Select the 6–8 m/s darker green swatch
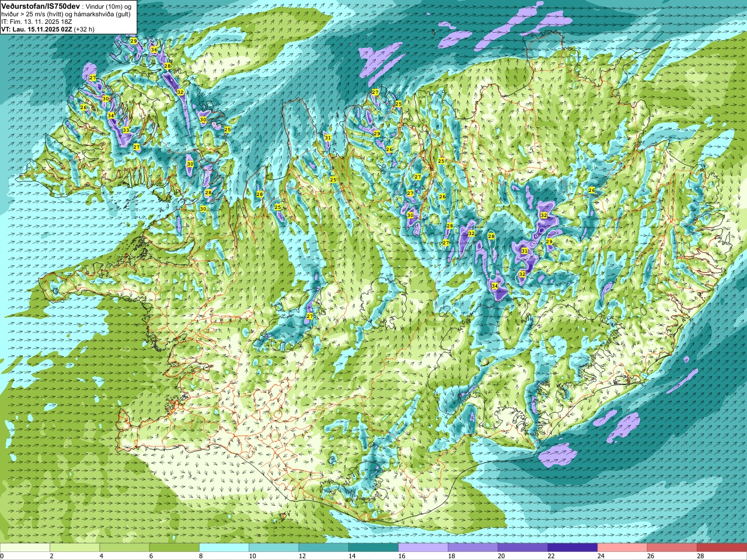The height and width of the screenshot is (560, 747). 174,548
